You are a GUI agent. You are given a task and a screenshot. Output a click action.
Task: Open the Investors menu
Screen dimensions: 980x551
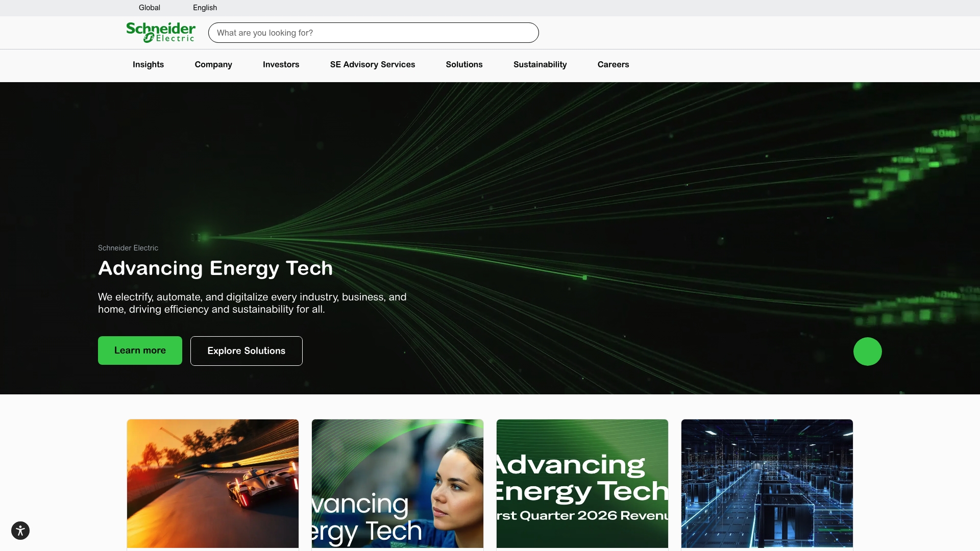281,64
